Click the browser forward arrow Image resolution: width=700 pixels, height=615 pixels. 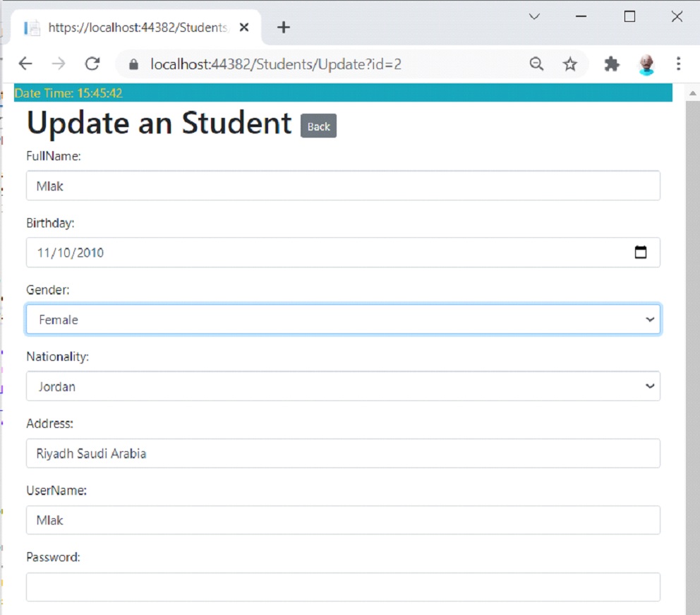pos(59,64)
